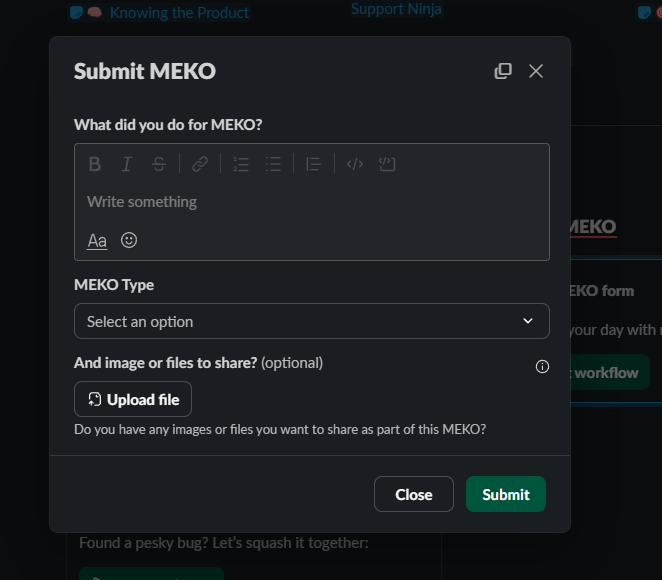
Task: Focus the Write something text field
Action: [312, 202]
